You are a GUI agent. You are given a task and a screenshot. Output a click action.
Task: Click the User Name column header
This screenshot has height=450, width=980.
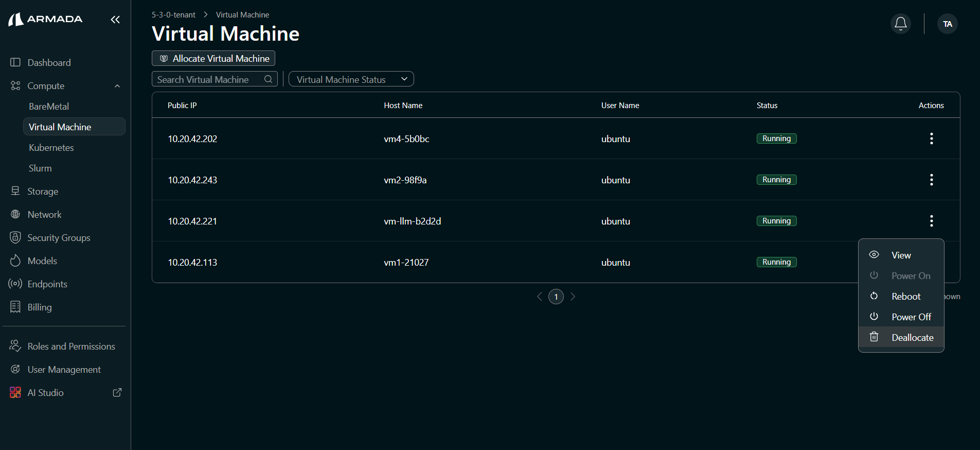coord(620,105)
